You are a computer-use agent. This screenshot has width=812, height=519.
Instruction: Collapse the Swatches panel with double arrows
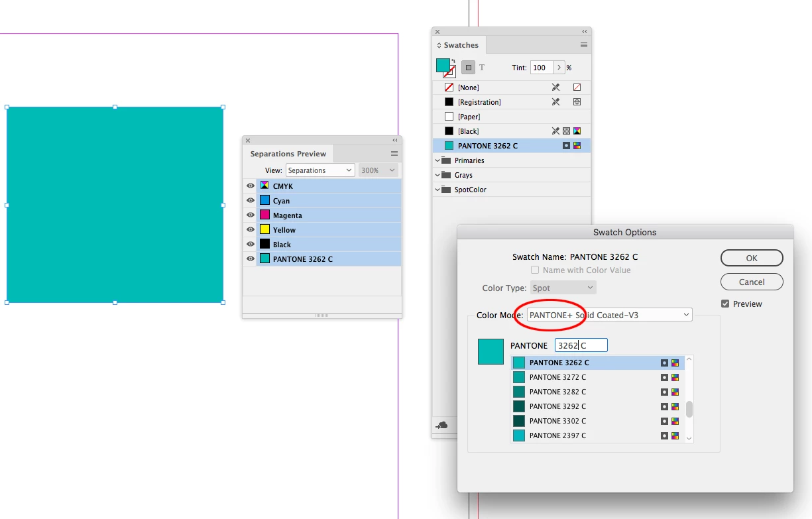(x=585, y=31)
